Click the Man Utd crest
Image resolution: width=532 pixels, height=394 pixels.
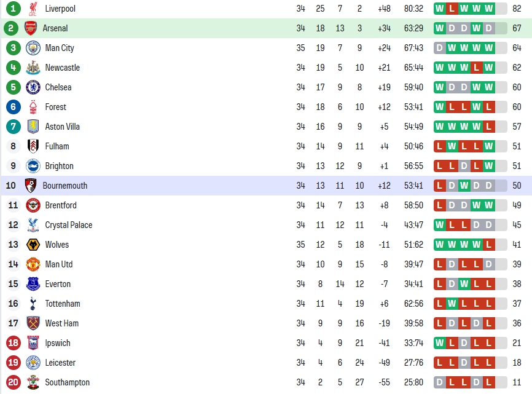point(33,264)
